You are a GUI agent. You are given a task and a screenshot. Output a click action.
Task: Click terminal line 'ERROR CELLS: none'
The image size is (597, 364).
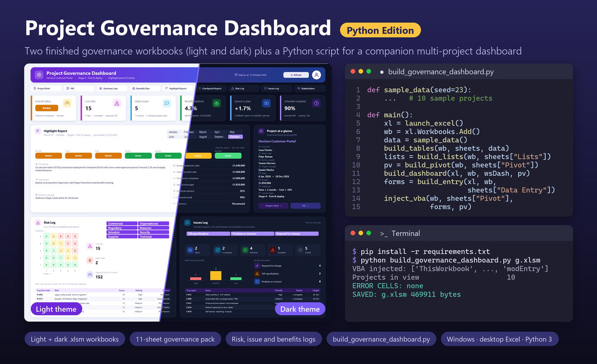388,286
